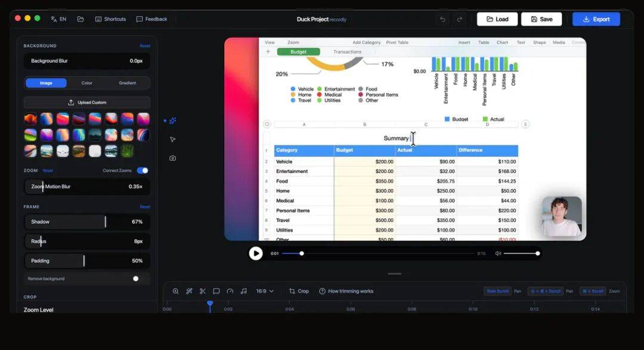
Task: Switch to the Gradient background tab
Action: pyautogui.click(x=128, y=83)
